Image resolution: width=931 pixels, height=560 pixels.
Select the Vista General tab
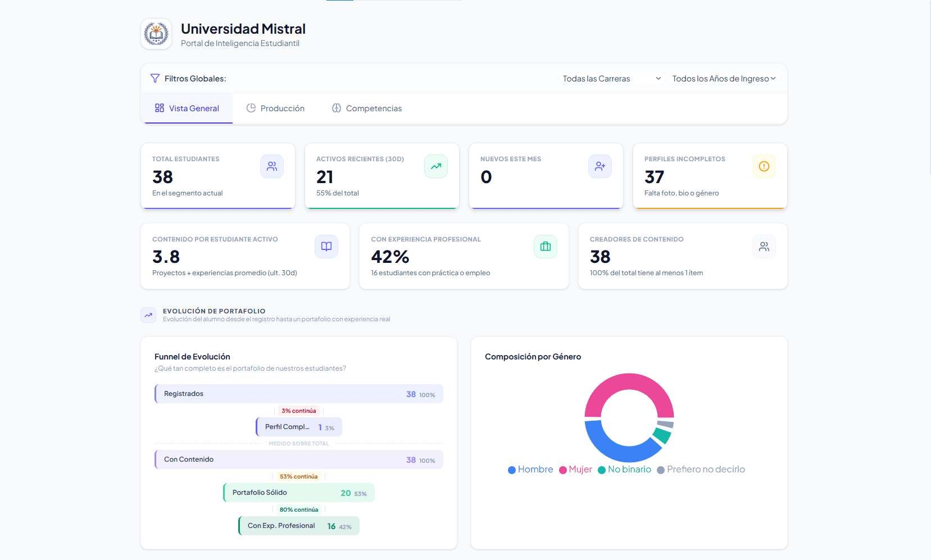187,108
